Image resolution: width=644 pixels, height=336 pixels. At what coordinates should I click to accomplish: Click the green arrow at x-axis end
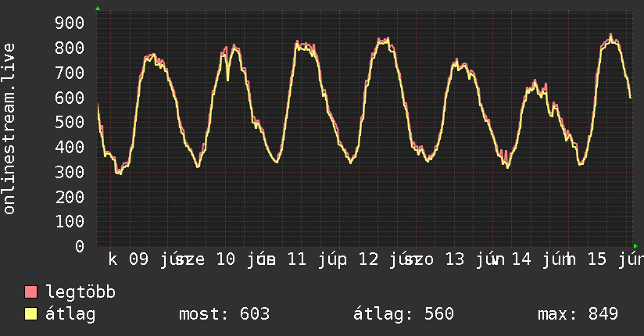pos(635,246)
